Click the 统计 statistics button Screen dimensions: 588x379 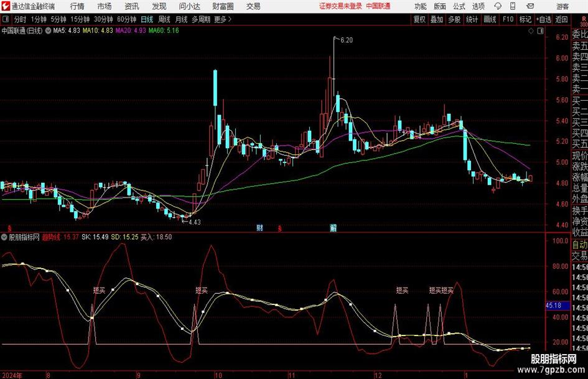coord(472,19)
